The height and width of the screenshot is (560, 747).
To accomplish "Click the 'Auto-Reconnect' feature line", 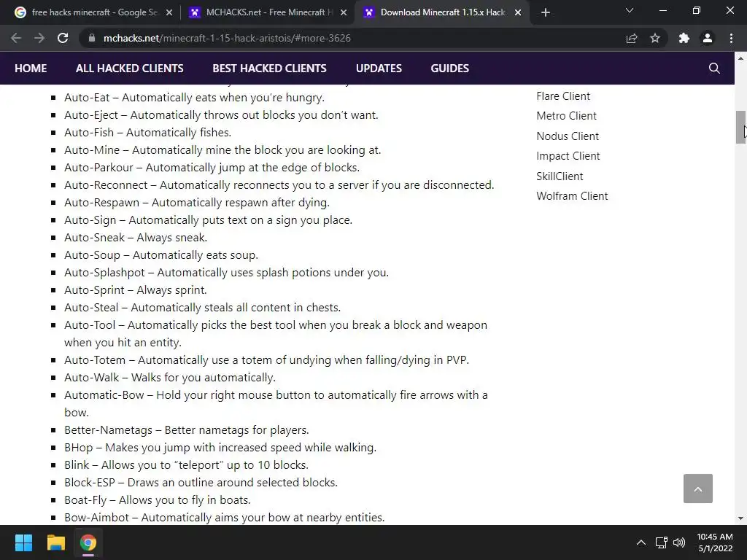I will tap(279, 185).
